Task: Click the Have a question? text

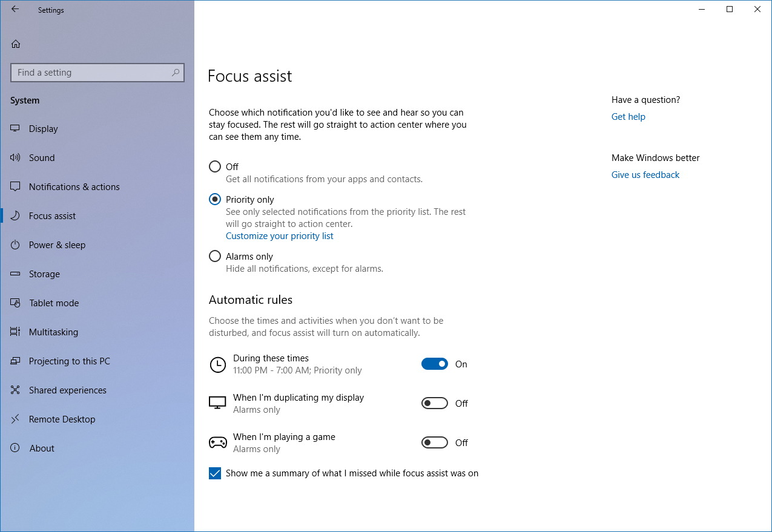Action: [645, 100]
